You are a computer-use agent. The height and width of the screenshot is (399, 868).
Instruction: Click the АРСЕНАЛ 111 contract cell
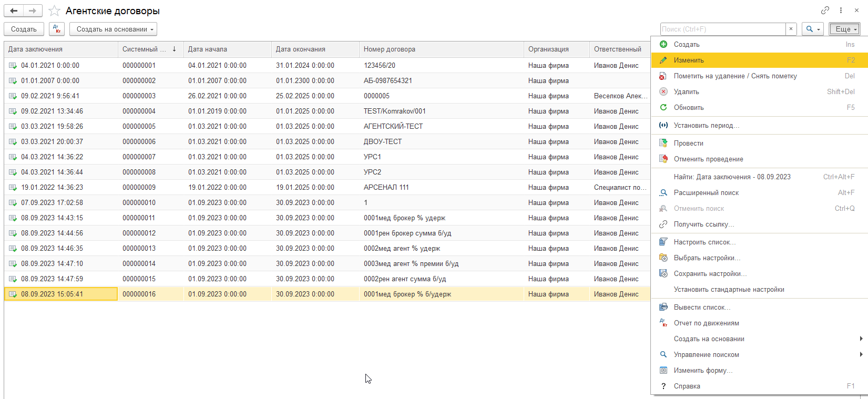(x=442, y=187)
